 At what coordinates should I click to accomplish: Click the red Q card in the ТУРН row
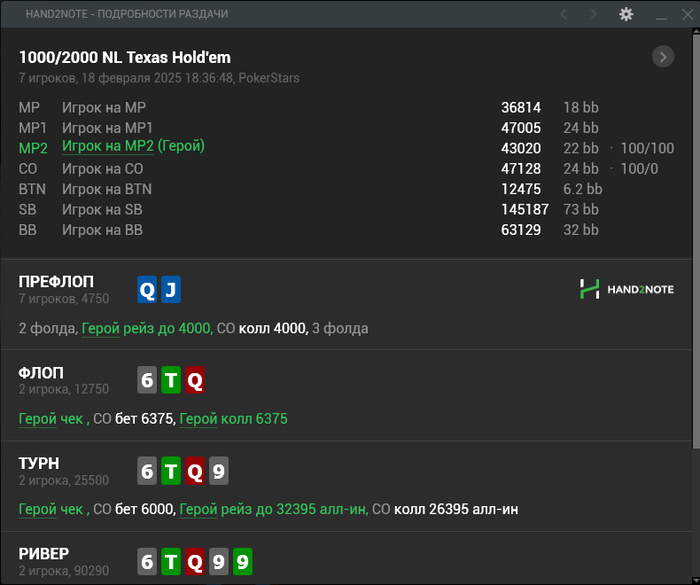click(195, 471)
